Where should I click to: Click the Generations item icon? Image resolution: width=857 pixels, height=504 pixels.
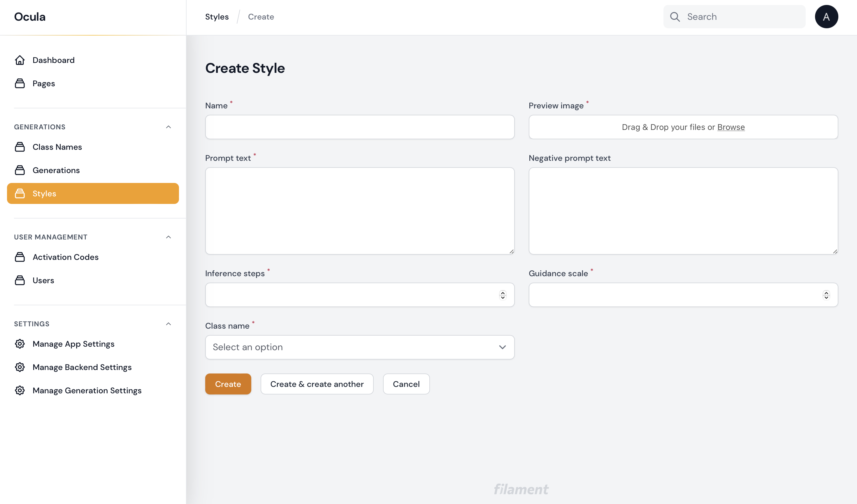[20, 170]
